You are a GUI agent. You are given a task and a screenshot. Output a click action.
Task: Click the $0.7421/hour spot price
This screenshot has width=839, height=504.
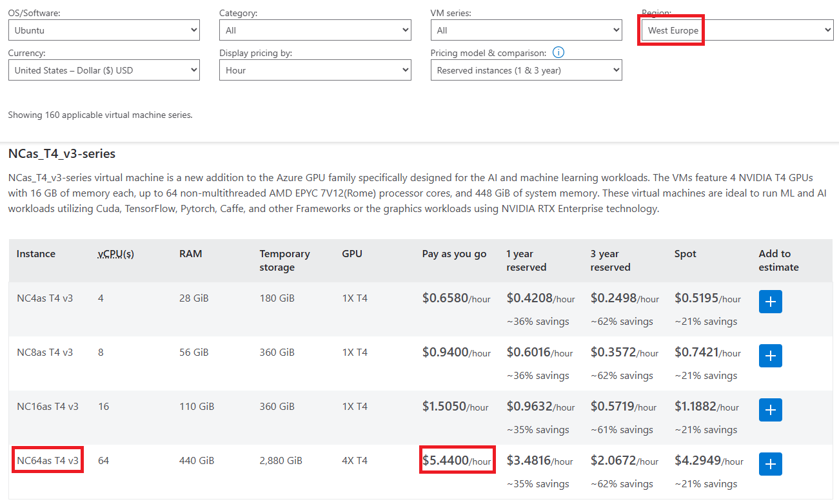708,353
